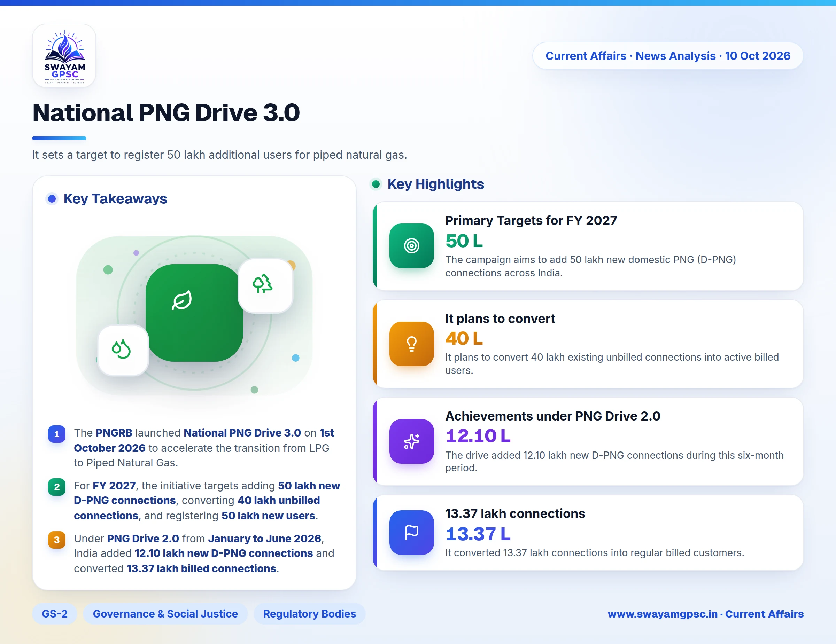Click the number 2 takeaway badge
The height and width of the screenshot is (644, 836).
pyautogui.click(x=57, y=487)
